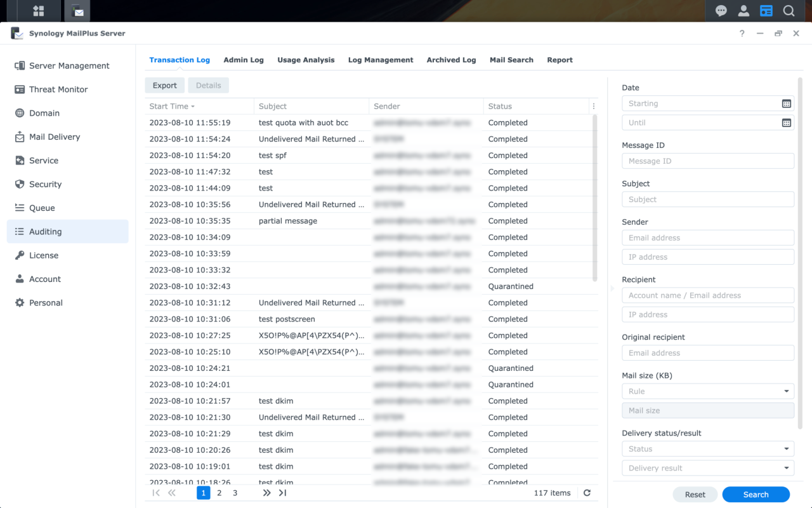
Task: Click the blue Search button
Action: (x=756, y=495)
